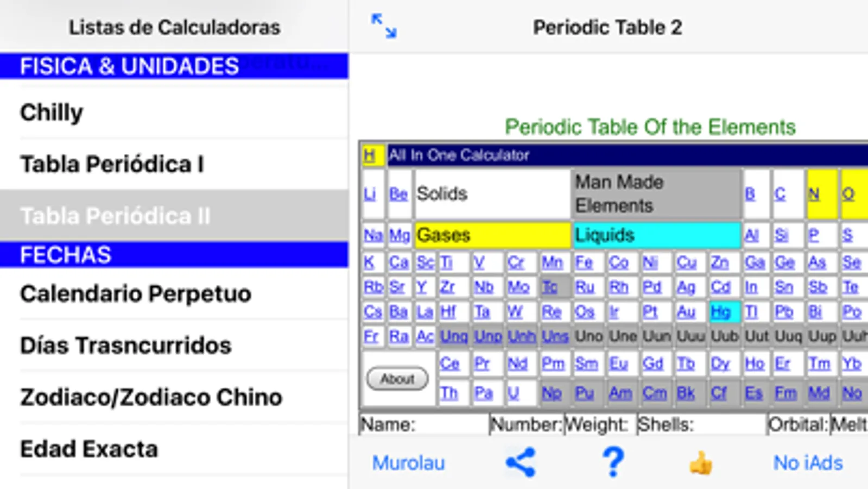
Task: Click the About button
Action: (397, 379)
